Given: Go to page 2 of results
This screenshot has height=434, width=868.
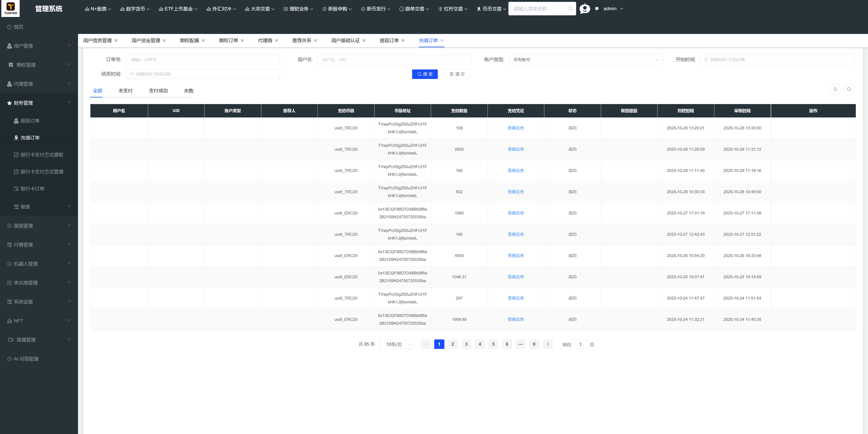Looking at the screenshot, I should (x=453, y=344).
